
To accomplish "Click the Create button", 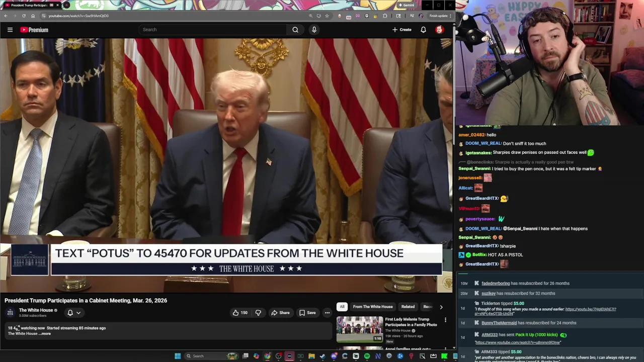I will (402, 30).
